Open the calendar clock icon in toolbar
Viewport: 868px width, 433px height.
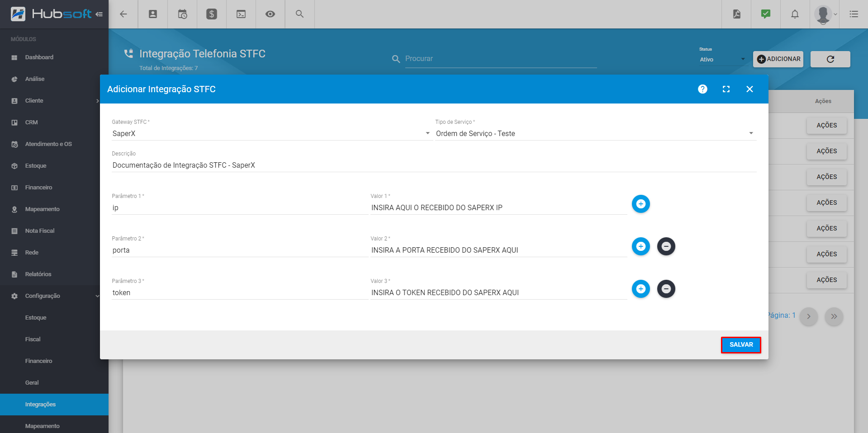pos(182,14)
